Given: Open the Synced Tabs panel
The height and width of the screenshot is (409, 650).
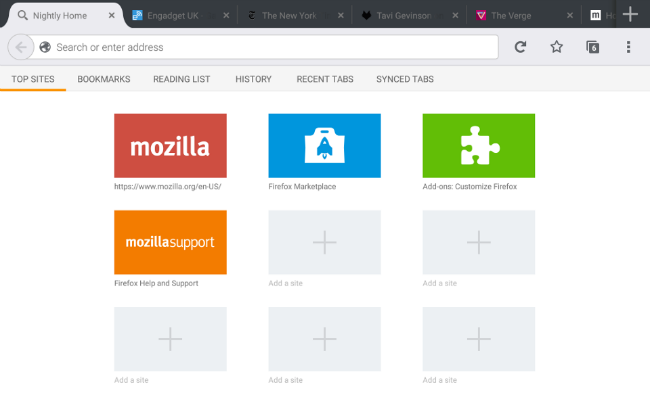Looking at the screenshot, I should click(x=405, y=79).
